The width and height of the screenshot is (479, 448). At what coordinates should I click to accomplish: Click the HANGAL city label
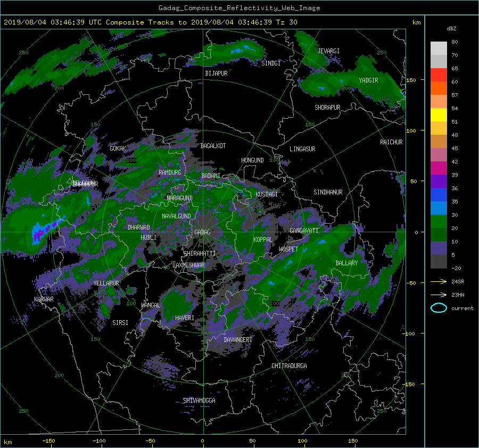150,305
